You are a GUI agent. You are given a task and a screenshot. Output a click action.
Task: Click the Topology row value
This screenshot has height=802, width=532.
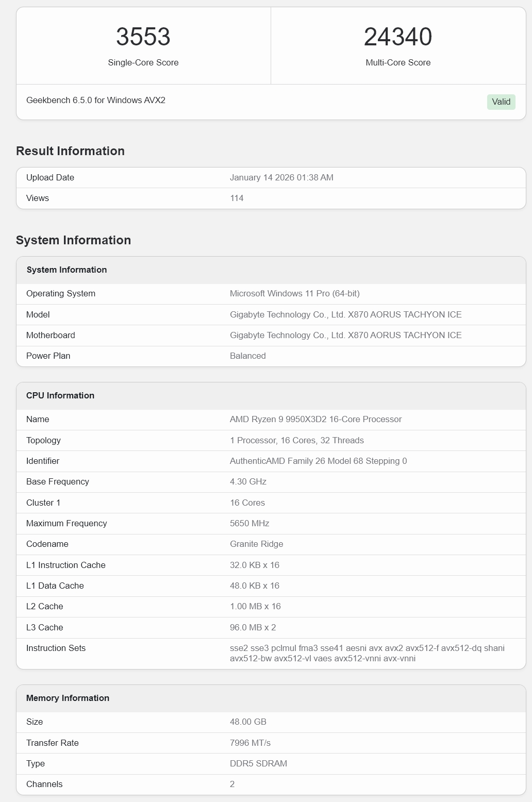coord(296,440)
